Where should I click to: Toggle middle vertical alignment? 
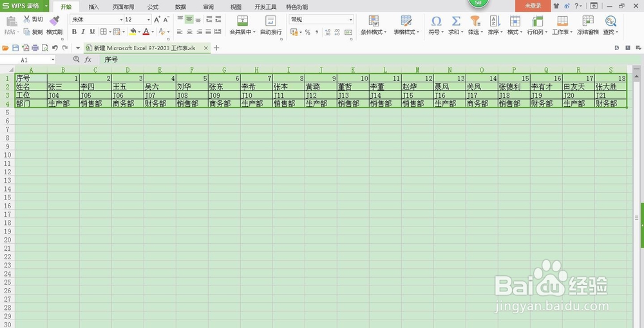(189, 19)
